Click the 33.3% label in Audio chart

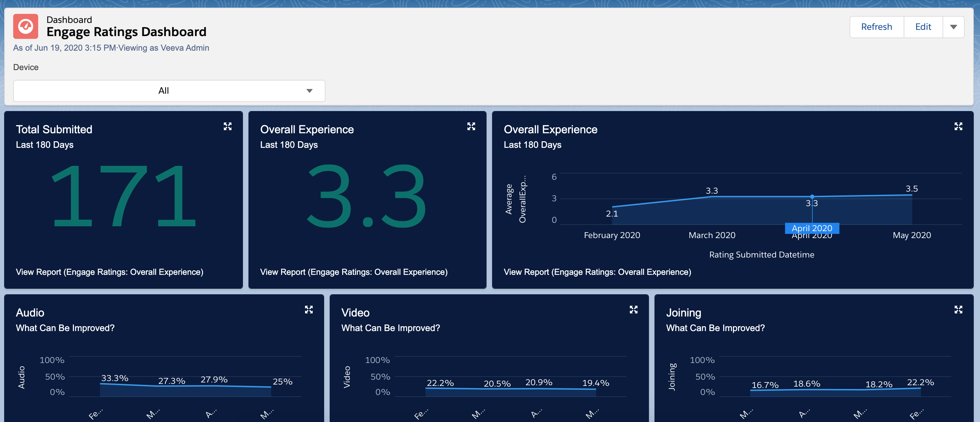tap(115, 378)
